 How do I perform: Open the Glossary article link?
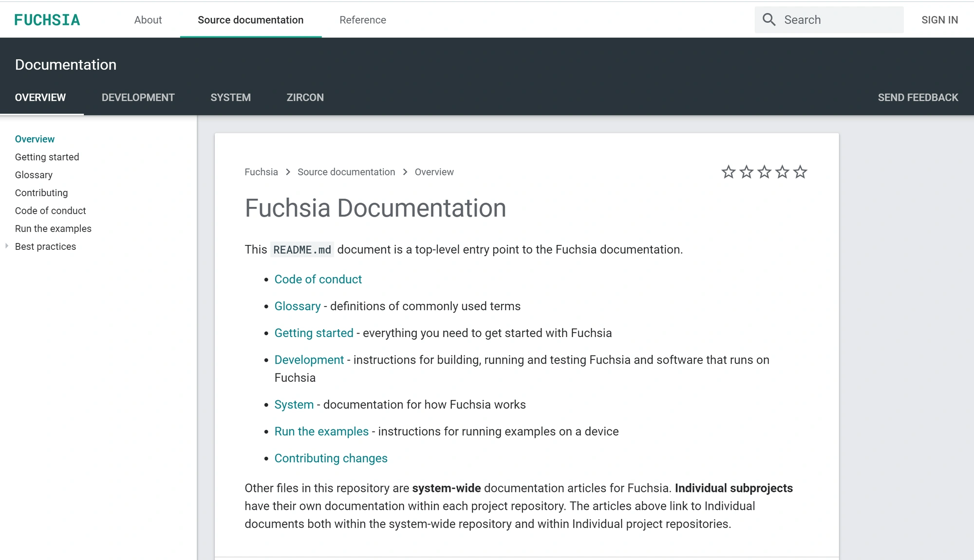click(x=298, y=306)
